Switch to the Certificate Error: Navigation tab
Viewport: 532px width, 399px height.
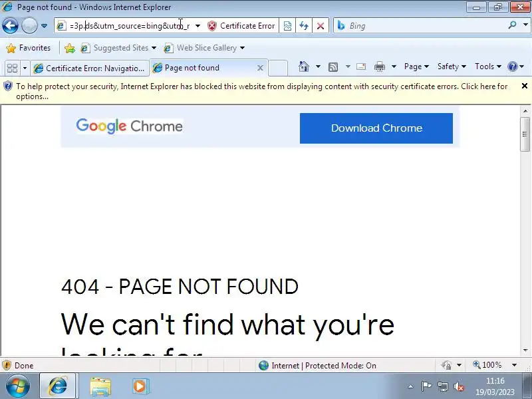pyautogui.click(x=90, y=68)
